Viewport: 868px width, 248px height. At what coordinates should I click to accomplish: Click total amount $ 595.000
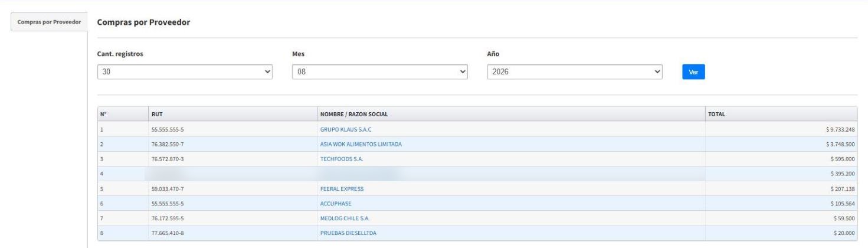842,159
